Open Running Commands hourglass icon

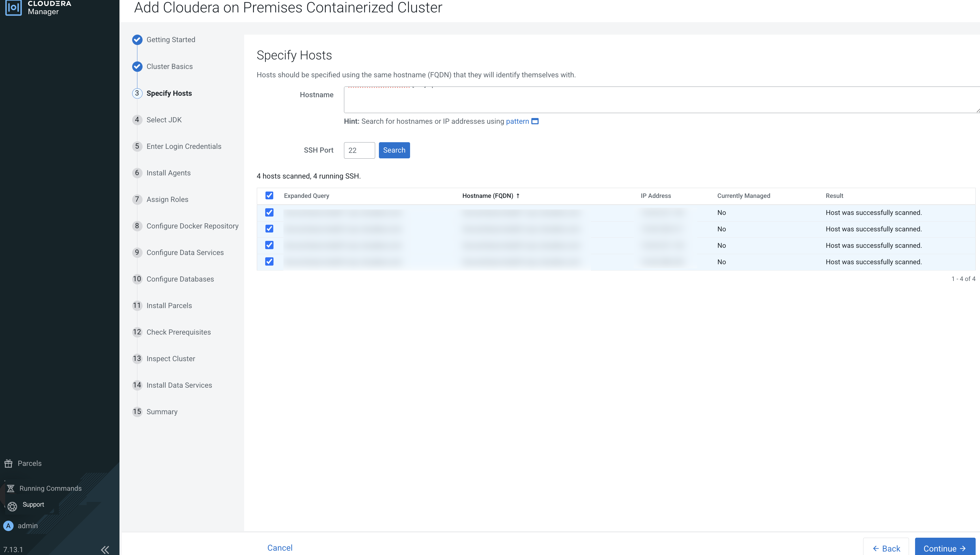tap(11, 488)
